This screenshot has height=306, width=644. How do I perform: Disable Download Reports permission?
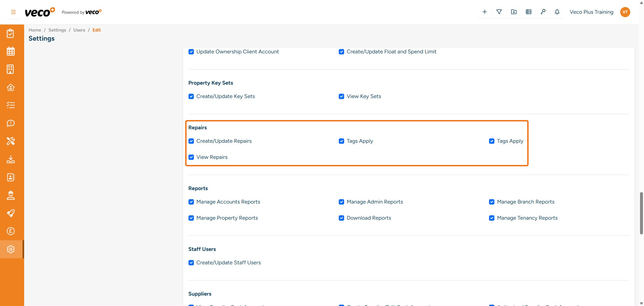341,218
